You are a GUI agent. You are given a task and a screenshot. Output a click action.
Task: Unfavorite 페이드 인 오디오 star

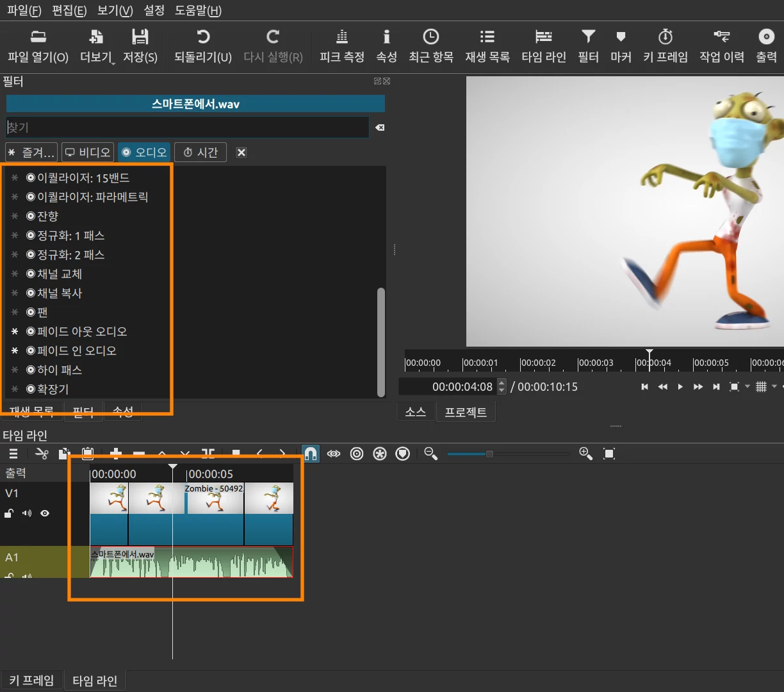[x=15, y=350]
